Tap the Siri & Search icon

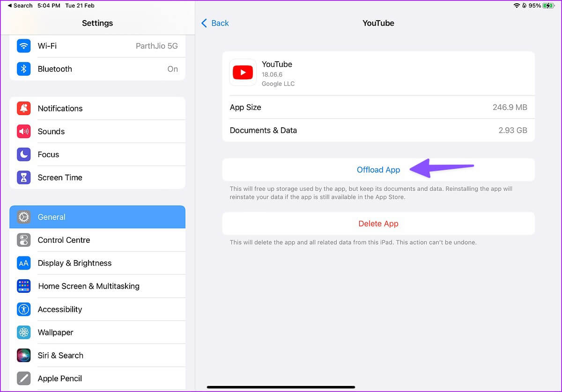(x=24, y=355)
